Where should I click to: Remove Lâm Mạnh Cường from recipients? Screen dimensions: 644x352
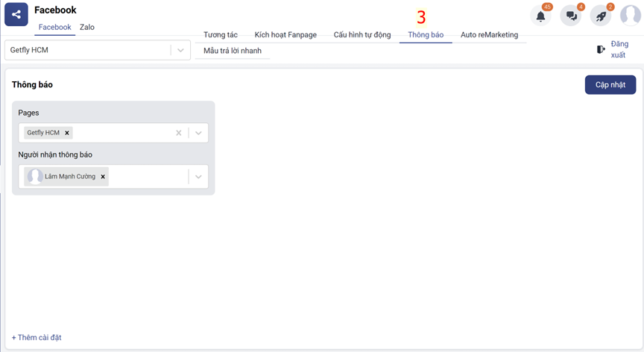pos(103,177)
